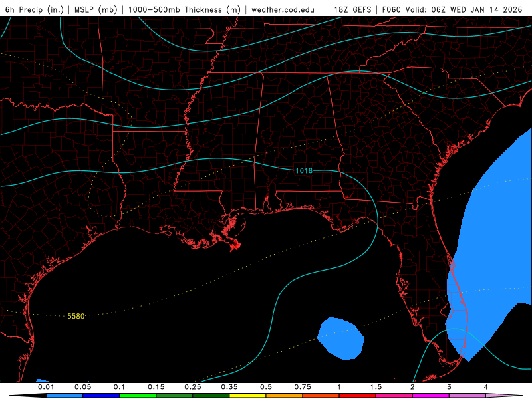532x399 pixels.
Task: Click the violet 3–4 legend swatch
Action: pos(467,396)
